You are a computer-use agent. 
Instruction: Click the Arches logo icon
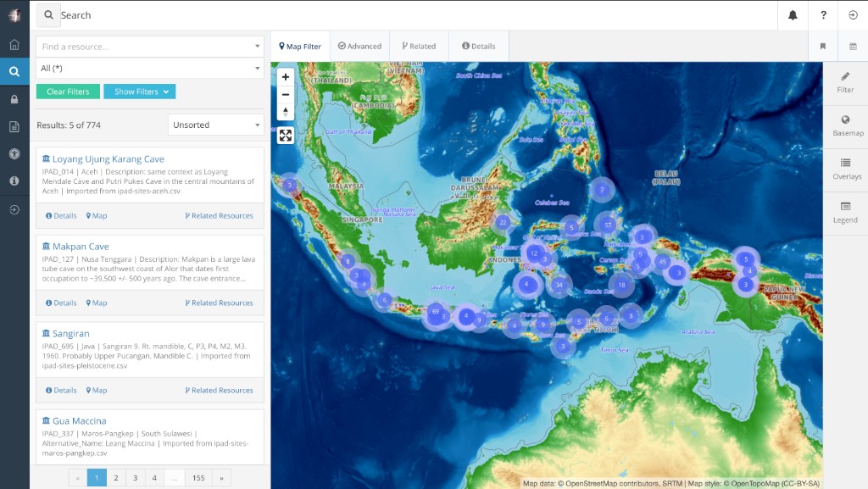pyautogui.click(x=14, y=15)
